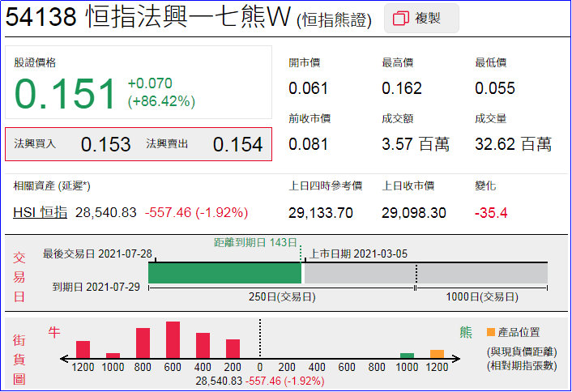Click the 距離到期日 143日 marker label
Screen dimensions: 572x392
click(255, 242)
